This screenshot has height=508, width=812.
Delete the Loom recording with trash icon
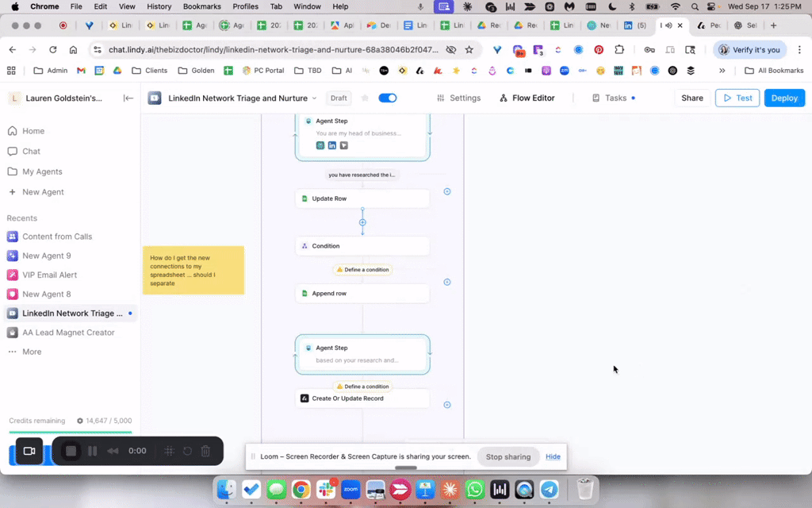point(205,451)
